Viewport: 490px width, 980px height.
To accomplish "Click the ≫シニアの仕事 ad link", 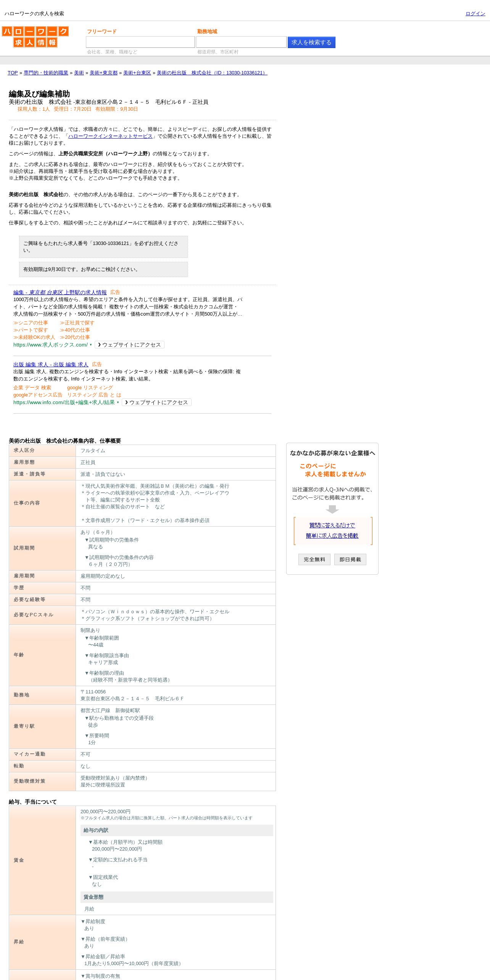I will (x=31, y=323).
